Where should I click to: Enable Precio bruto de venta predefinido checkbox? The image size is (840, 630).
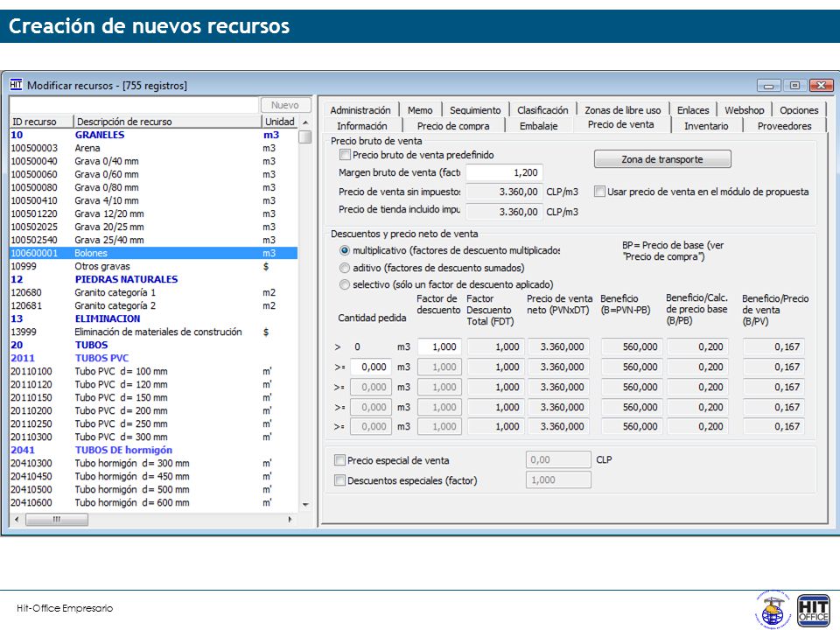[345, 155]
